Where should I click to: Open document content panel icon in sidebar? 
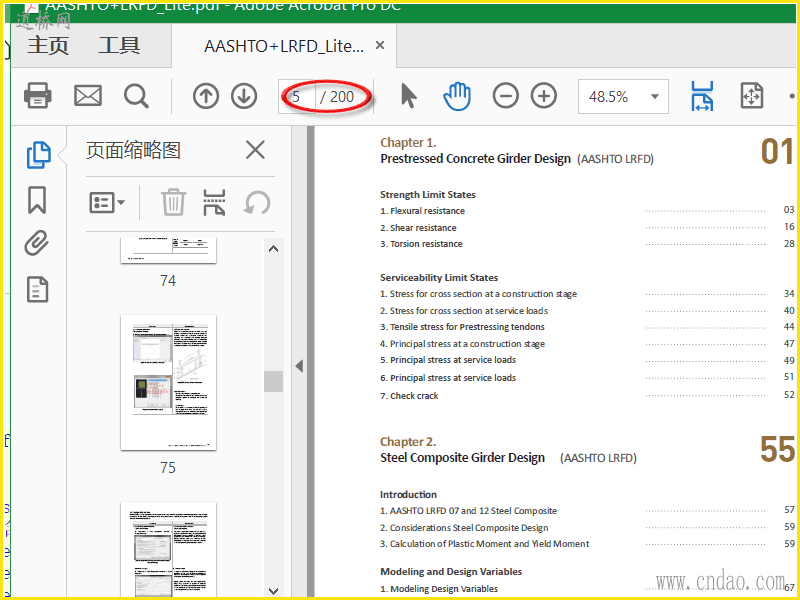(37, 289)
